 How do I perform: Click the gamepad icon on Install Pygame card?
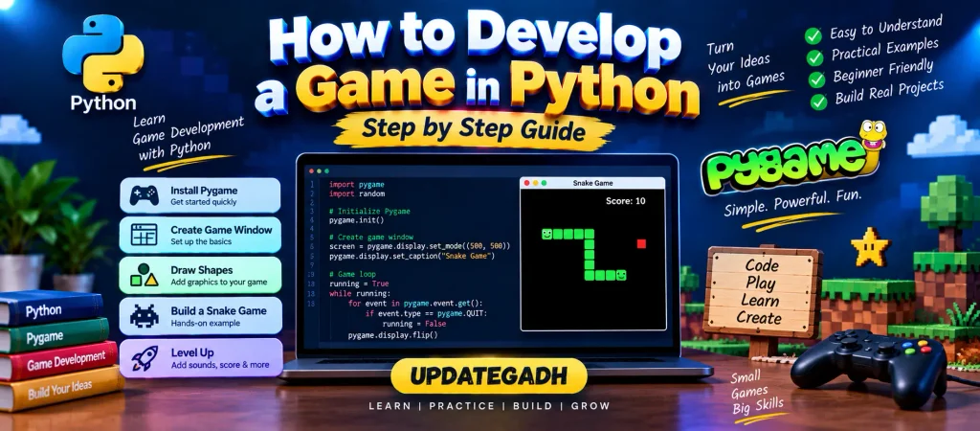[x=144, y=195]
